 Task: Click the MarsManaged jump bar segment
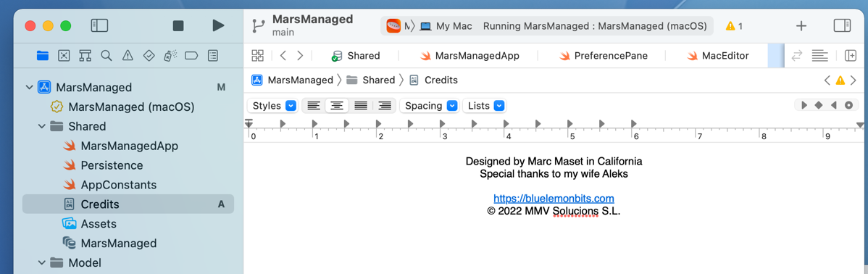pyautogui.click(x=292, y=80)
